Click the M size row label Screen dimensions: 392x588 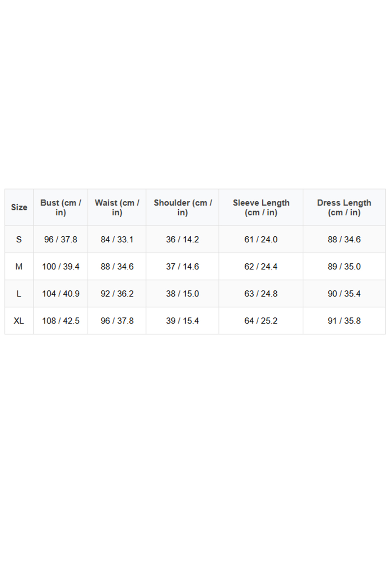click(x=19, y=267)
